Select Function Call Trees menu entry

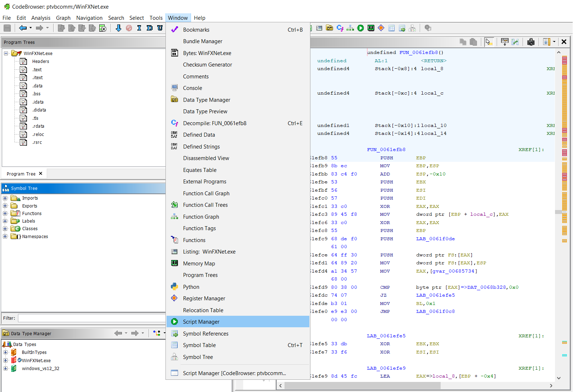(238, 205)
